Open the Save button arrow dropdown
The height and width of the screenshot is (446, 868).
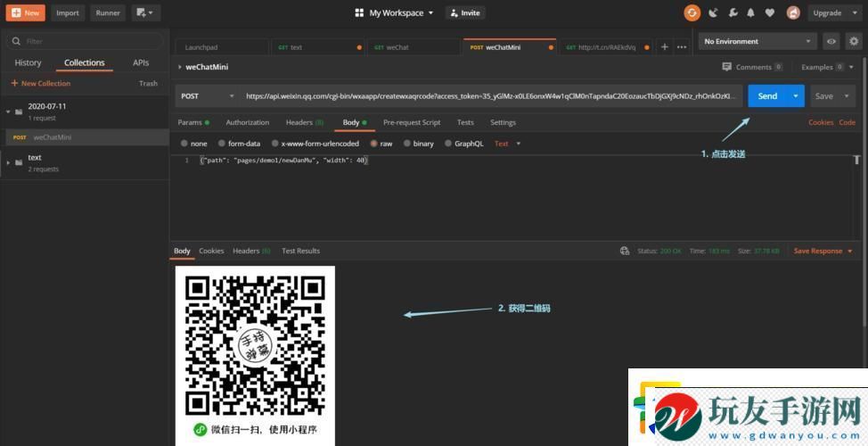[x=847, y=95]
